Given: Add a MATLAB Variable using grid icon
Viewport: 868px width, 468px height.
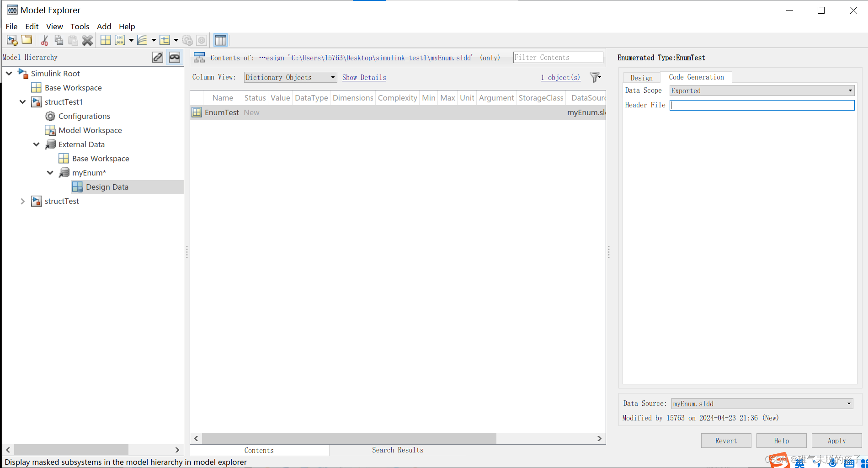Looking at the screenshot, I should (106, 40).
